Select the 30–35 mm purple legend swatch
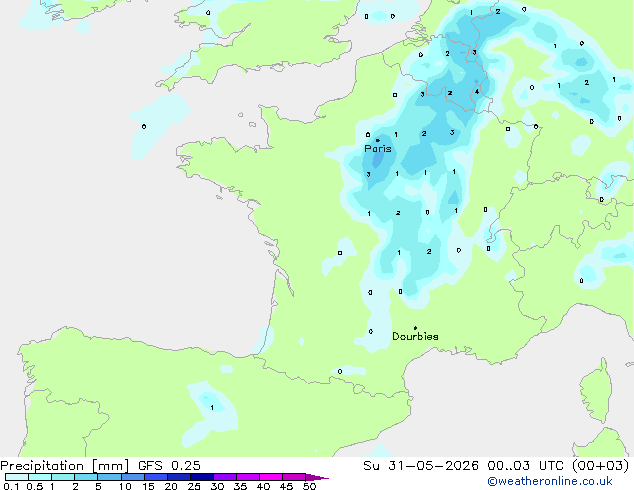This screenshot has height=490, width=634. [225, 477]
